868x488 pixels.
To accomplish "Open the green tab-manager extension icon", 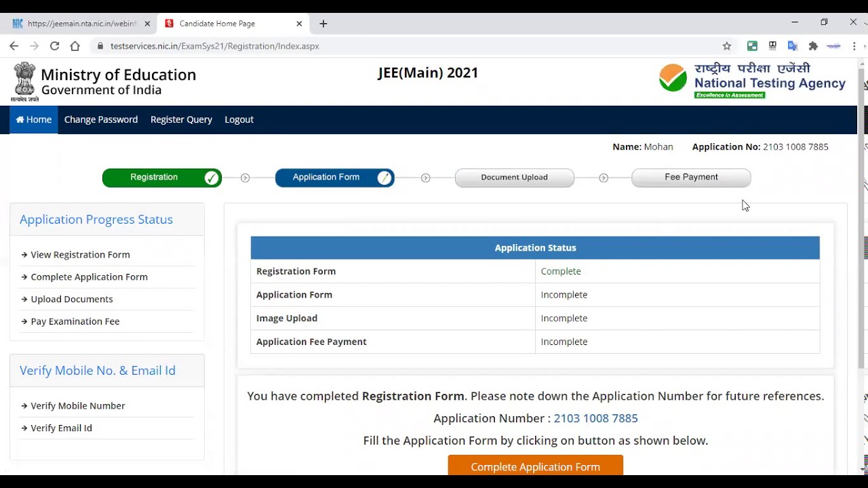I will pyautogui.click(x=752, y=46).
